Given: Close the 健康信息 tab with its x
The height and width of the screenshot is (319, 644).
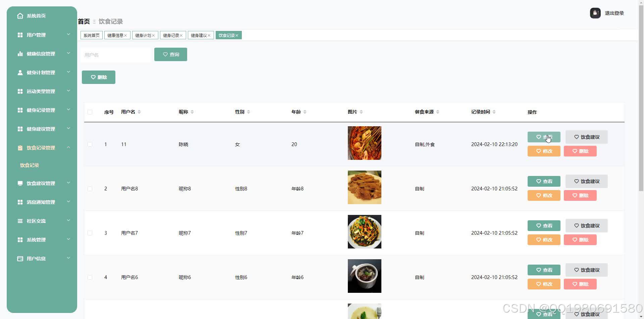Looking at the screenshot, I should tap(125, 36).
